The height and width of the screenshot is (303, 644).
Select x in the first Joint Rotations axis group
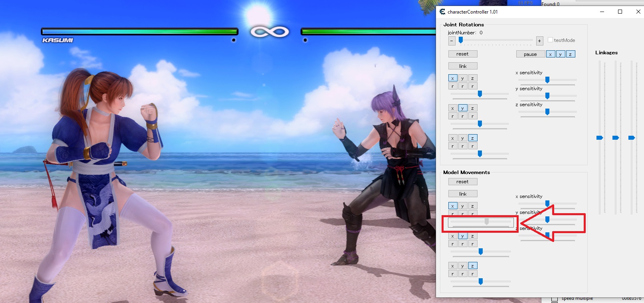tap(453, 78)
